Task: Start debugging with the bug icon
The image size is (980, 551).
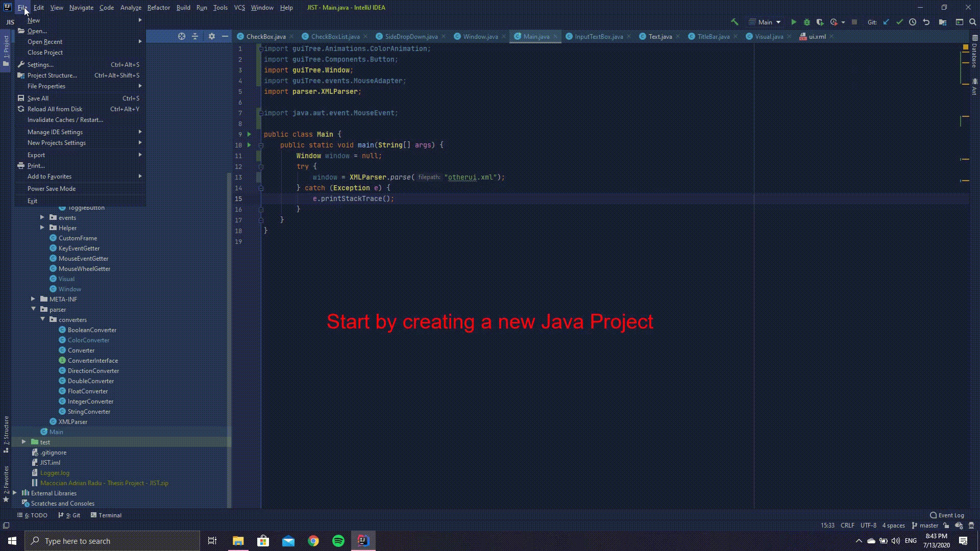Action: tap(807, 22)
